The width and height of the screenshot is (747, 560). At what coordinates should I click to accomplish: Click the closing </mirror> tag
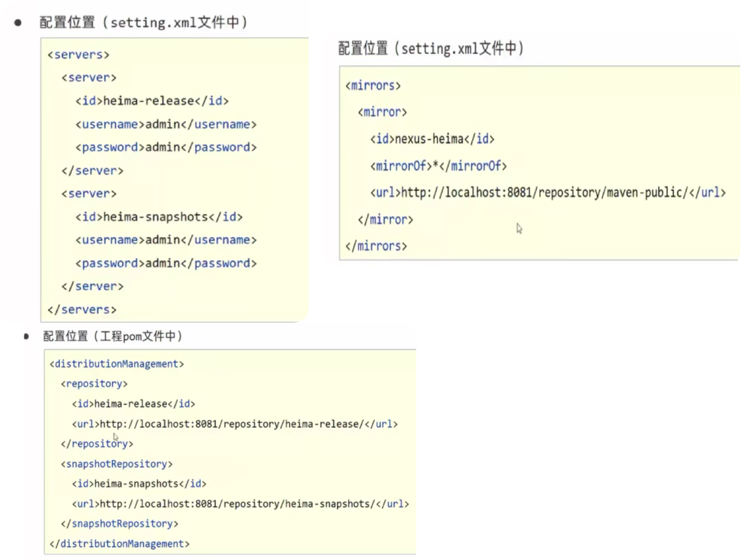coord(385,220)
